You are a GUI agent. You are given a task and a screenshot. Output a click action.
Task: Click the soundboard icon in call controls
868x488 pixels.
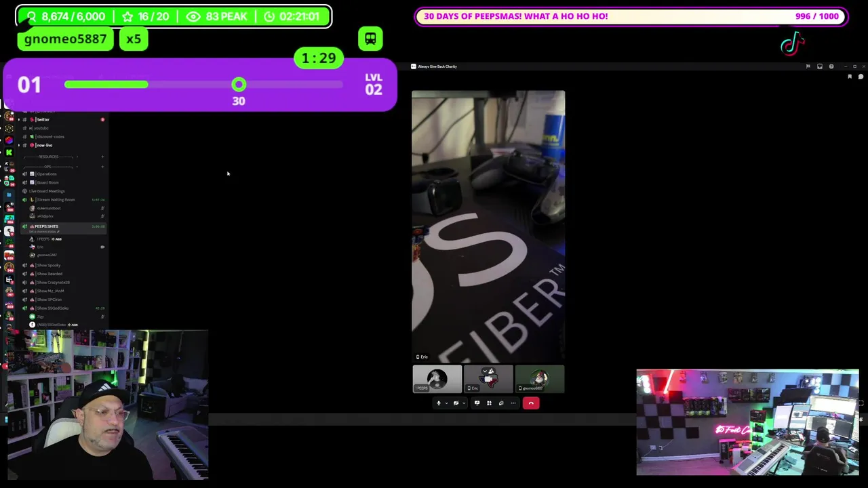tap(501, 403)
